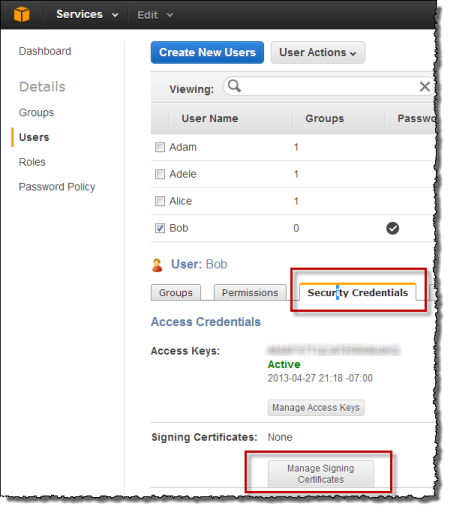Image resolution: width=450 pixels, height=512 pixels.
Task: Click the user avatar icon beside Bob
Action: click(157, 265)
